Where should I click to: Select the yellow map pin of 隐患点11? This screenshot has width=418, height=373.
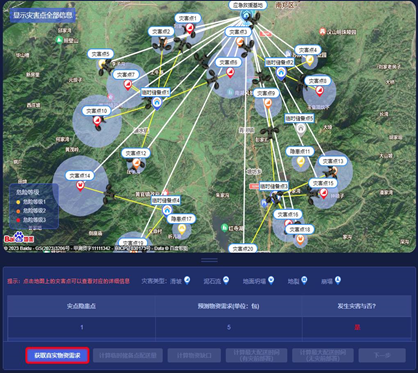click(301, 162)
